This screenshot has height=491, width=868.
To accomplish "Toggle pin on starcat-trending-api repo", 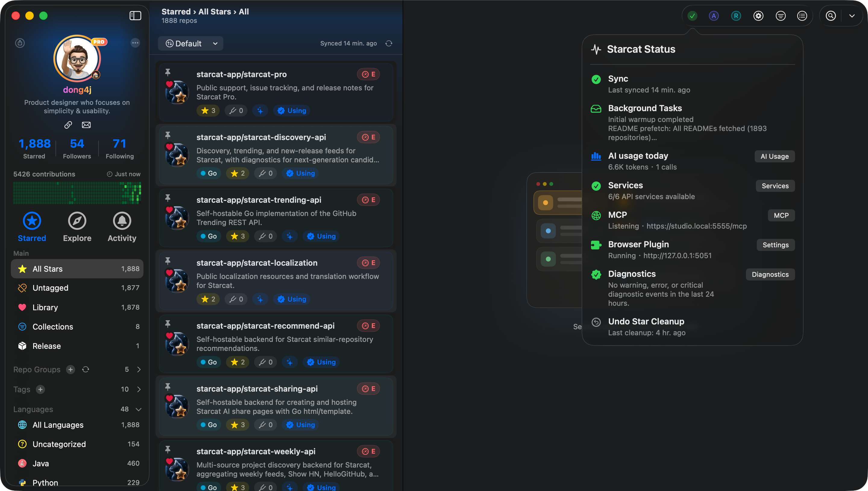I will point(168,198).
